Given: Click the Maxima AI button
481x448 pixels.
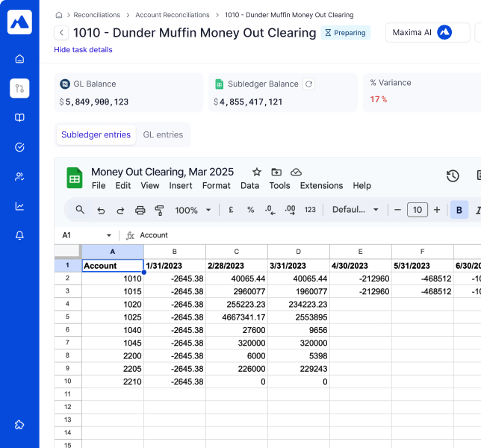Looking at the screenshot, I should pos(428,33).
